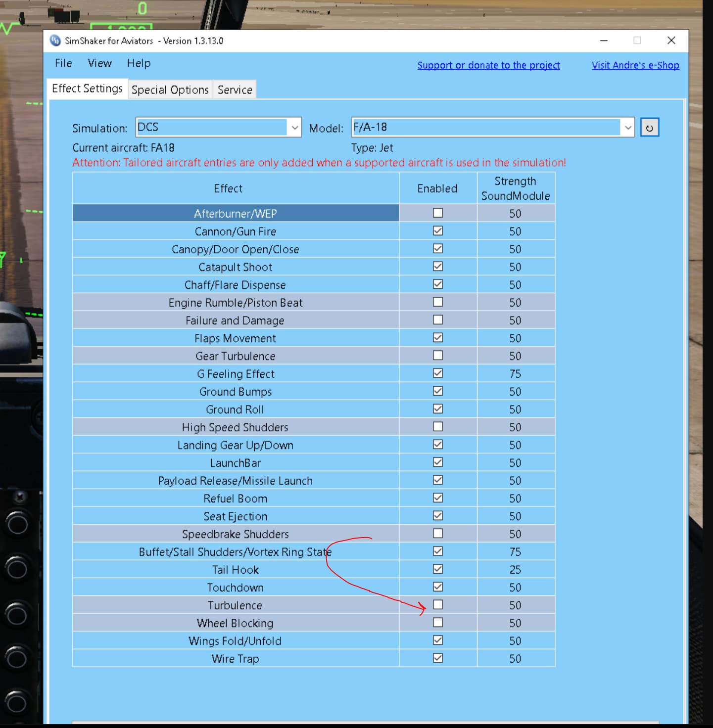The image size is (713, 728).
Task: Visit Andre's e-Shop link
Action: (x=635, y=65)
